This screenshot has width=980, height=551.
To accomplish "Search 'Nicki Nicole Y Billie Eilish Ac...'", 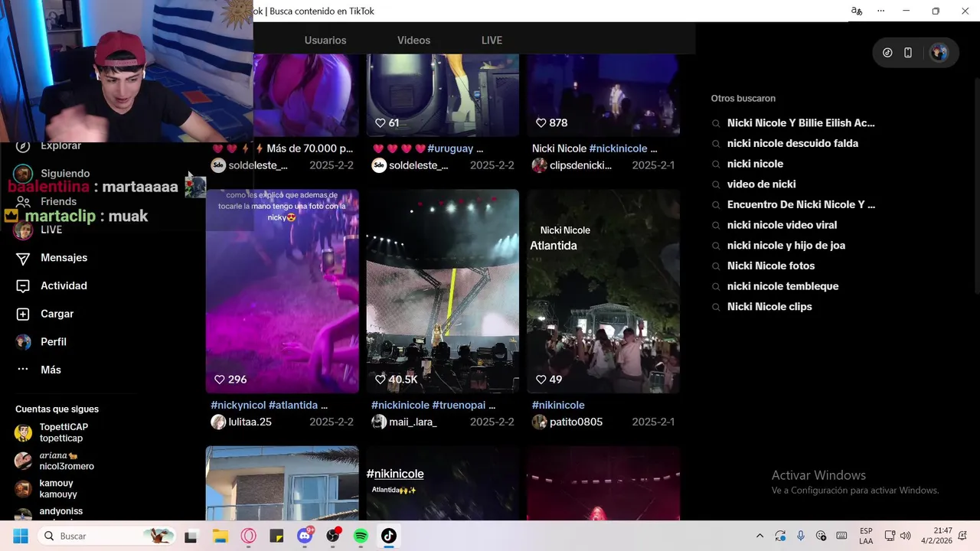I will point(801,123).
